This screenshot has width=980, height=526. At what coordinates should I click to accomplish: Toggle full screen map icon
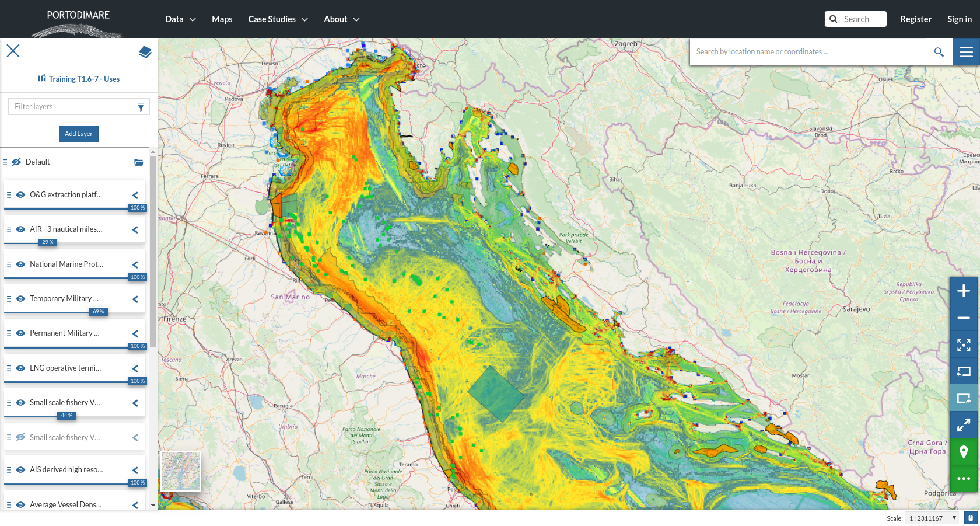964,425
